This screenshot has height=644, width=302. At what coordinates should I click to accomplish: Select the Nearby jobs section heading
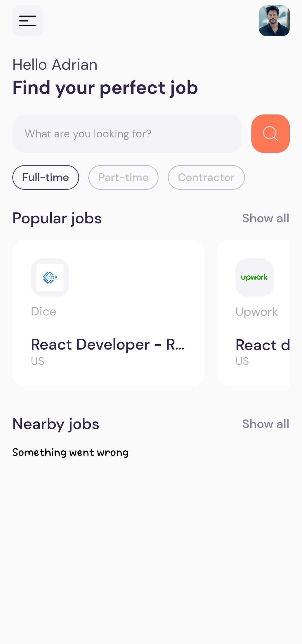click(x=55, y=424)
